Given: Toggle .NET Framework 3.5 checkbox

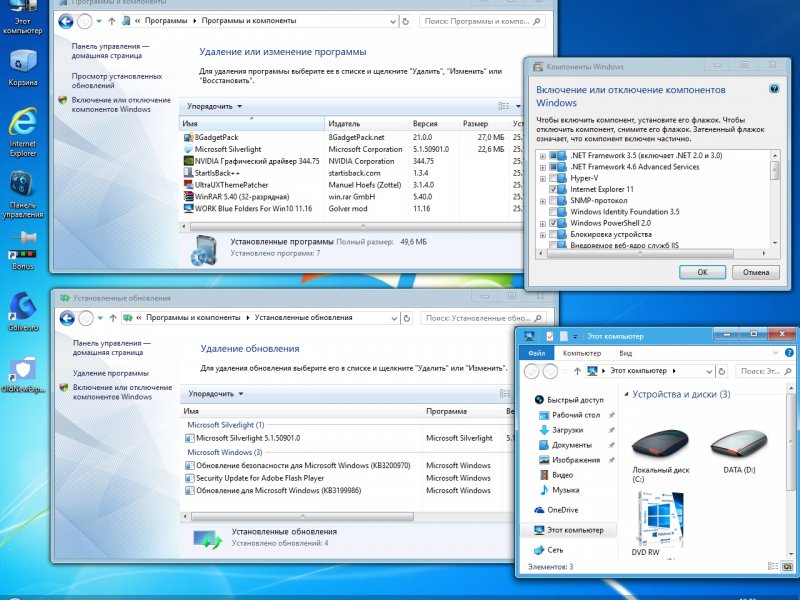Looking at the screenshot, I should [553, 156].
